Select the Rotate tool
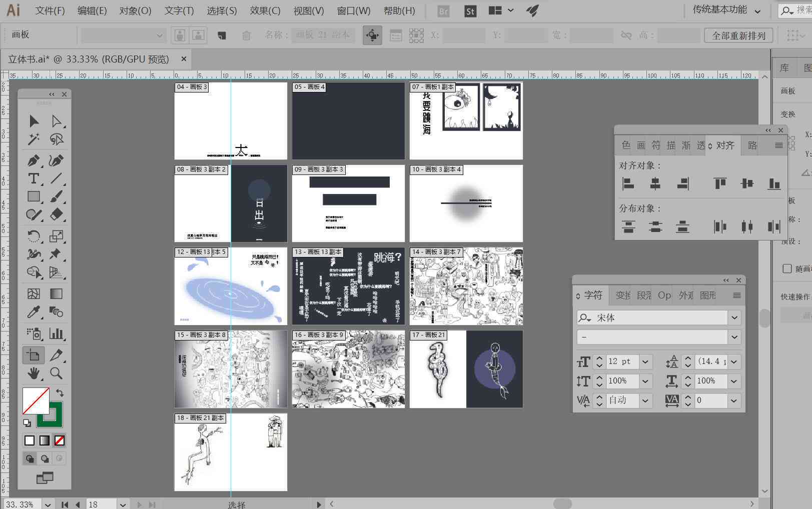The width and height of the screenshot is (812, 509). click(x=34, y=236)
